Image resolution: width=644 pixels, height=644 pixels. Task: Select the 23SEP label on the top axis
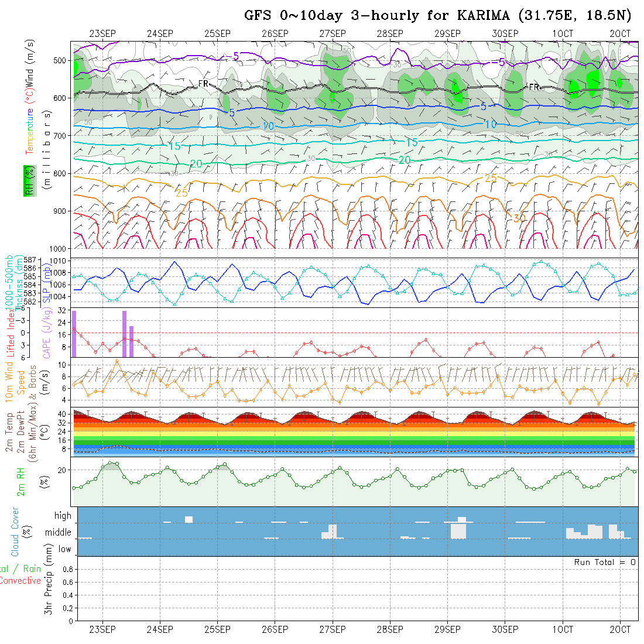(x=102, y=33)
